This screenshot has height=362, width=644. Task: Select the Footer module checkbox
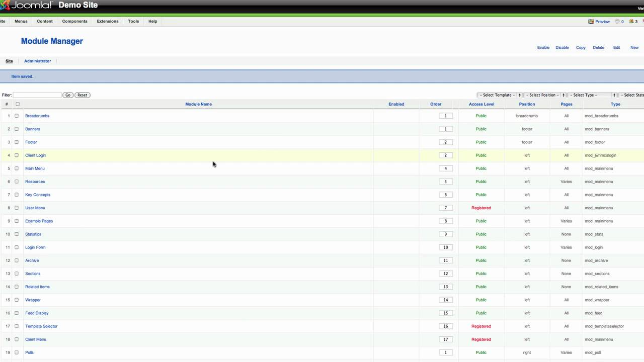pyautogui.click(x=17, y=142)
